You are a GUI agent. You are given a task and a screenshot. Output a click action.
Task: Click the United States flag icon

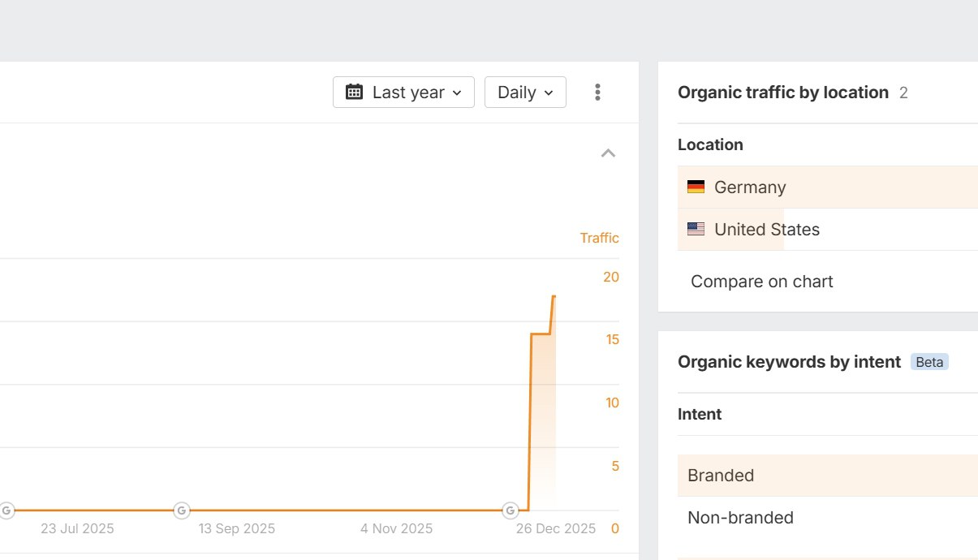pos(696,230)
